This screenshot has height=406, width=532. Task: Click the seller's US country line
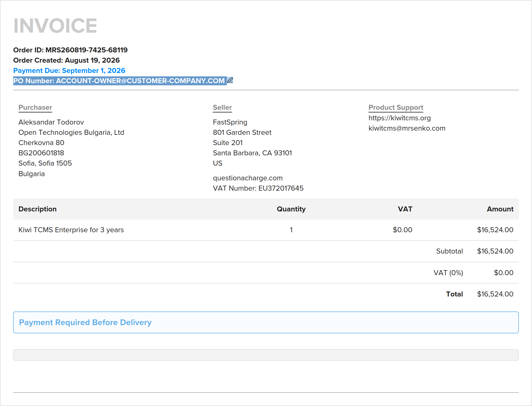[218, 163]
